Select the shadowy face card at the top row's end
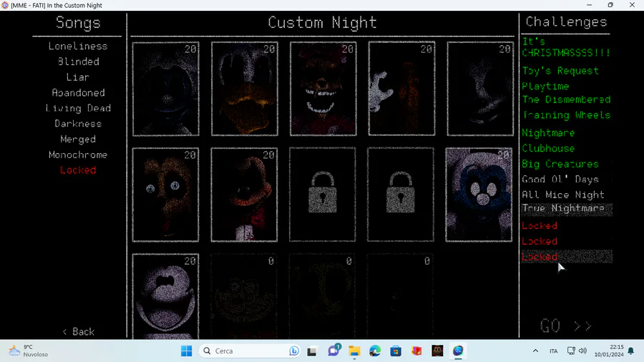Viewport: 644px width, 362px height. [x=480, y=89]
